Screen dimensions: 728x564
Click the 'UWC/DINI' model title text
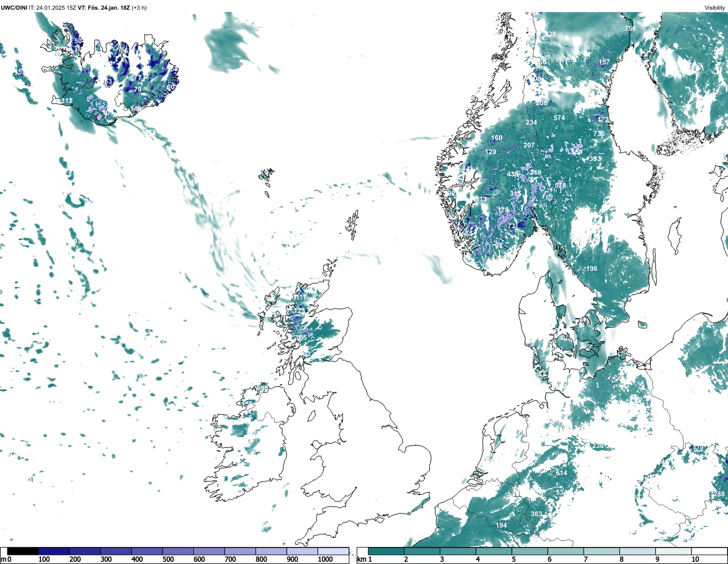click(x=14, y=7)
